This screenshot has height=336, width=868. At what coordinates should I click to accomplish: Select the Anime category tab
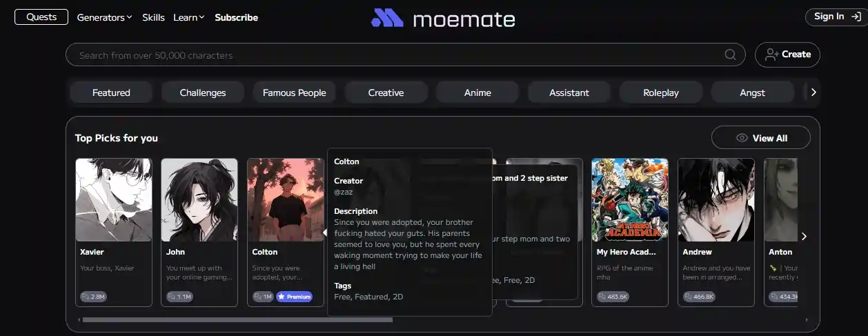477,92
